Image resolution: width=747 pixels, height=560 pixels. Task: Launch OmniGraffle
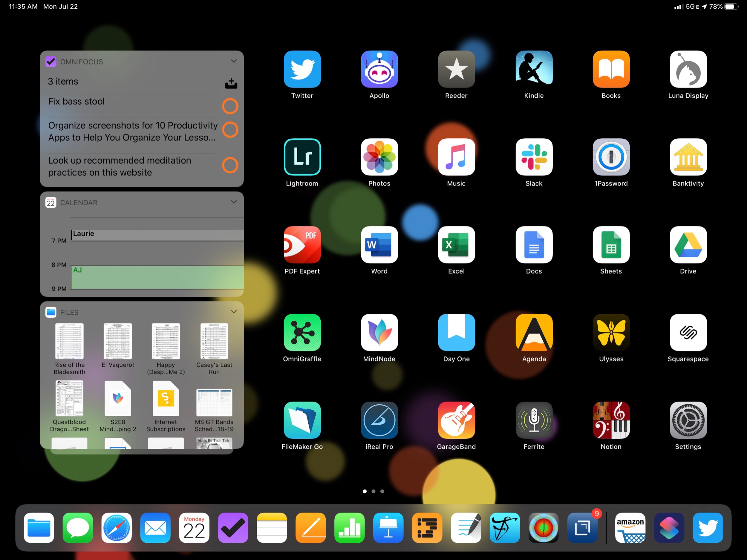pos(302,333)
